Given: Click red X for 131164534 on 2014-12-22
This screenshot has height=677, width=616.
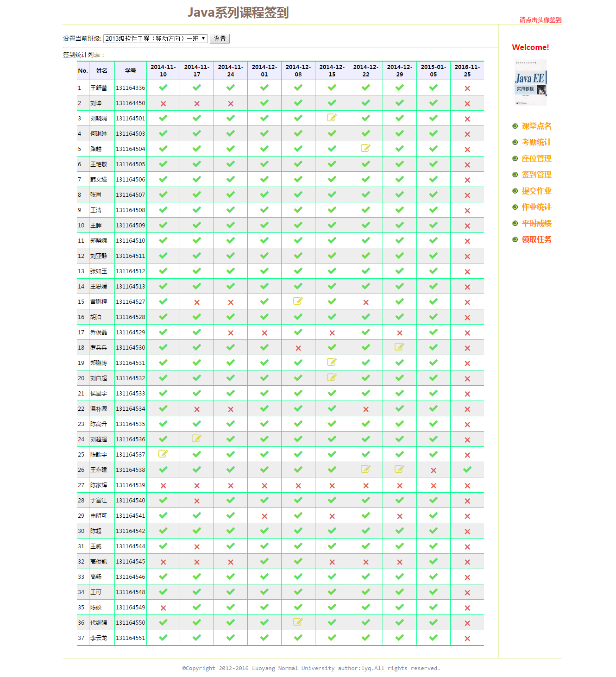Looking at the screenshot, I should (366, 409).
